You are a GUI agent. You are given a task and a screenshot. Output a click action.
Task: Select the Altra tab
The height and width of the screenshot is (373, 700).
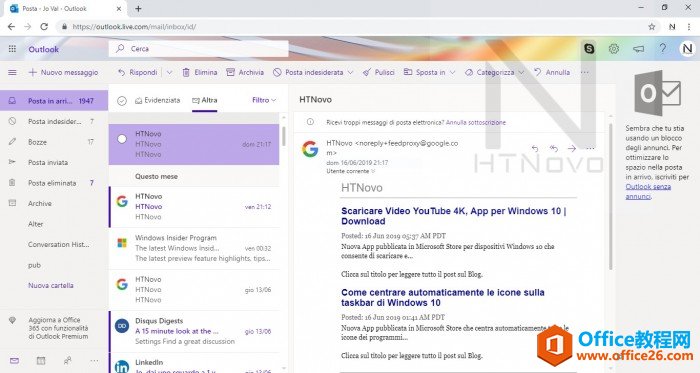204,100
